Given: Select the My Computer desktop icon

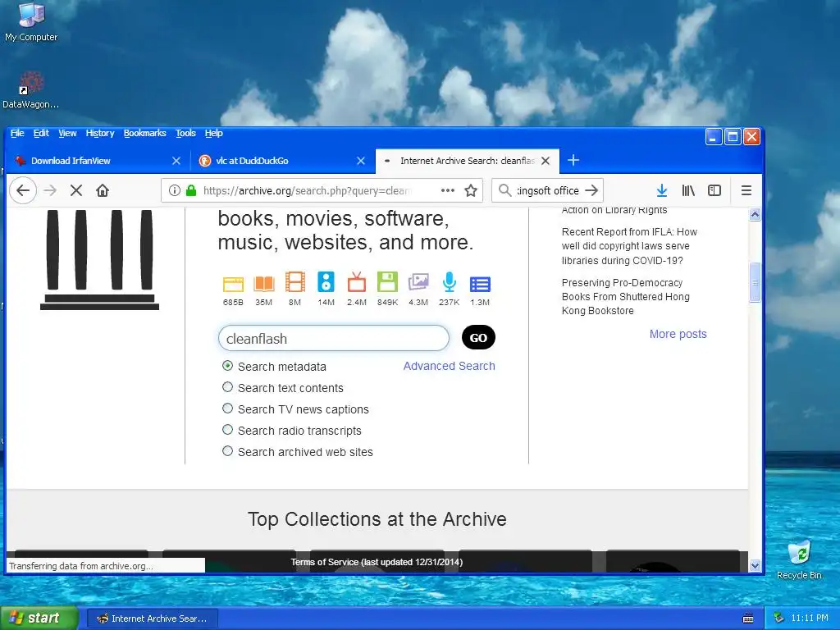Looking at the screenshot, I should tap(31, 22).
